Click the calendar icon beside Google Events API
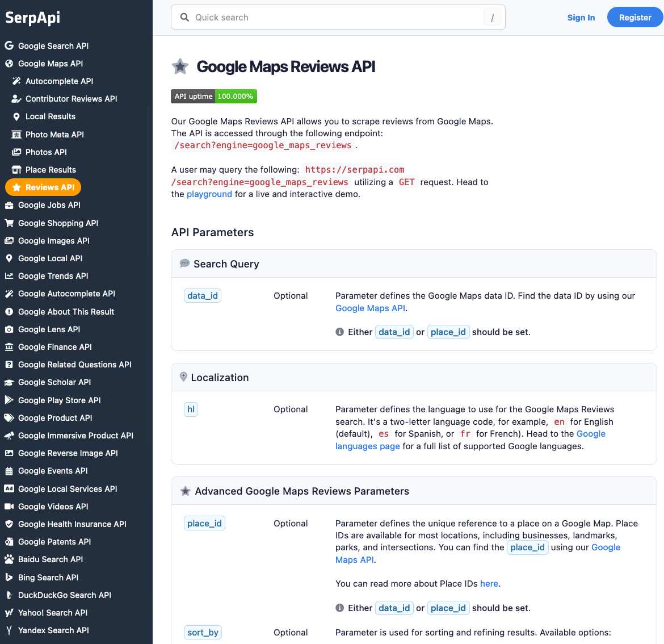The width and height of the screenshot is (664, 644). point(9,471)
